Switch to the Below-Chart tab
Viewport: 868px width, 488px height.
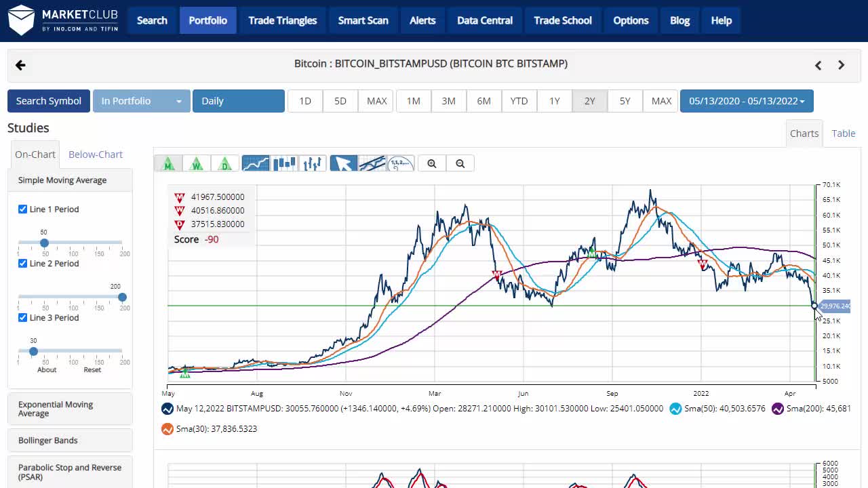point(96,155)
